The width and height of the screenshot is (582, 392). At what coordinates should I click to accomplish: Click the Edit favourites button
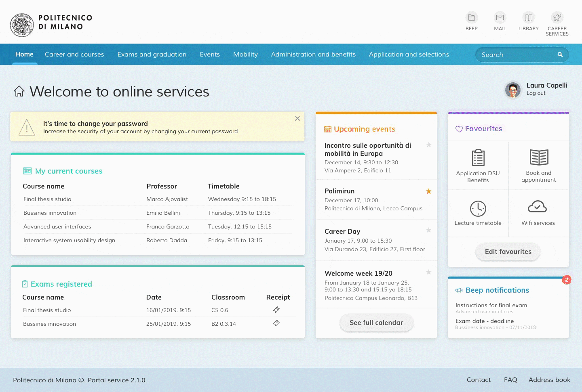coord(508,252)
